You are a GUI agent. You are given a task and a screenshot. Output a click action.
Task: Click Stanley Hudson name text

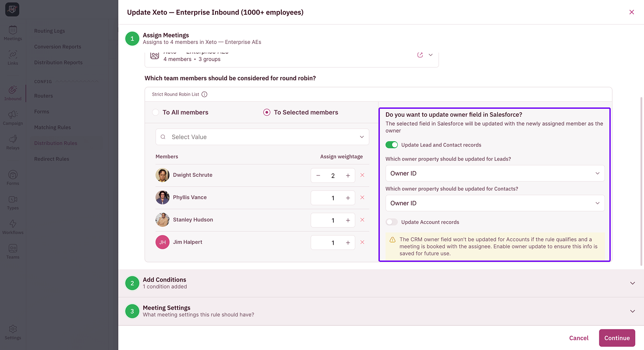tap(193, 220)
